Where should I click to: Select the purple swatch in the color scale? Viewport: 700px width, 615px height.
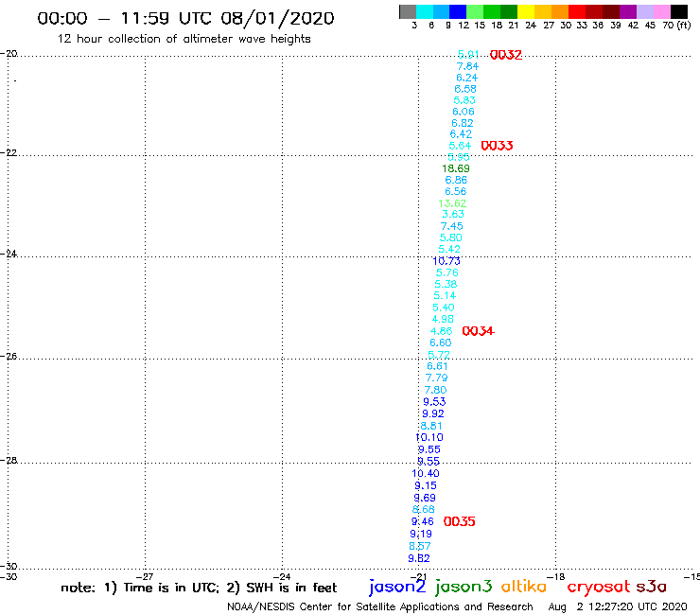pos(628,11)
